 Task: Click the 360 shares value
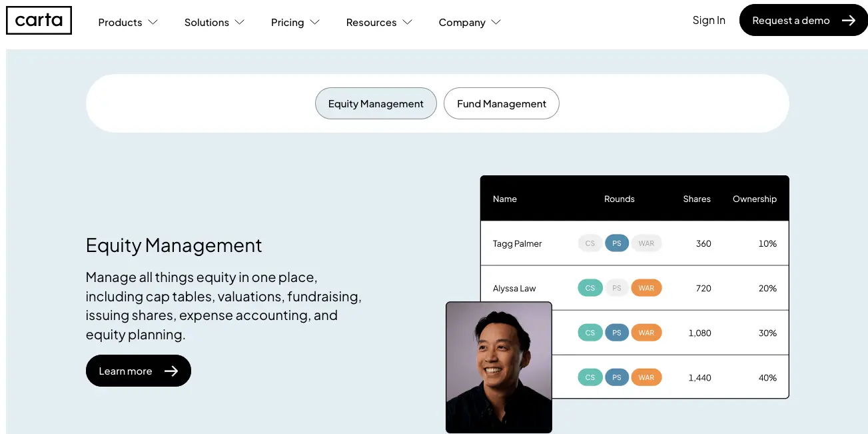coord(703,243)
